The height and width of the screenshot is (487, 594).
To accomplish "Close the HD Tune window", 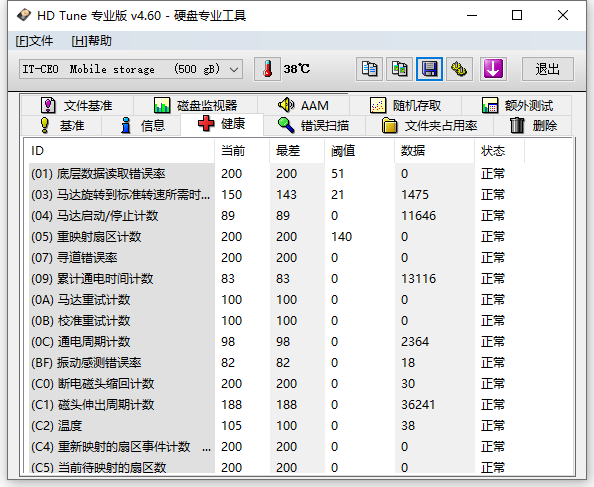I will click(563, 16).
